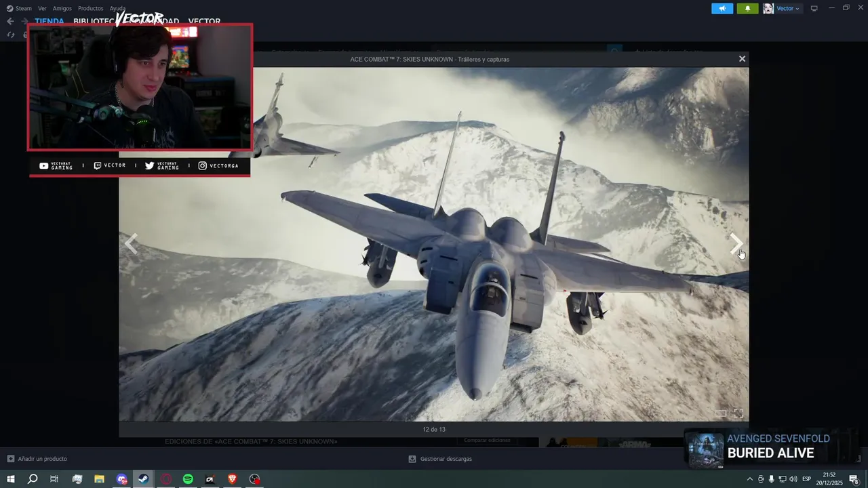Open the Productos menu
The width and height of the screenshot is (868, 488).
tap(91, 8)
